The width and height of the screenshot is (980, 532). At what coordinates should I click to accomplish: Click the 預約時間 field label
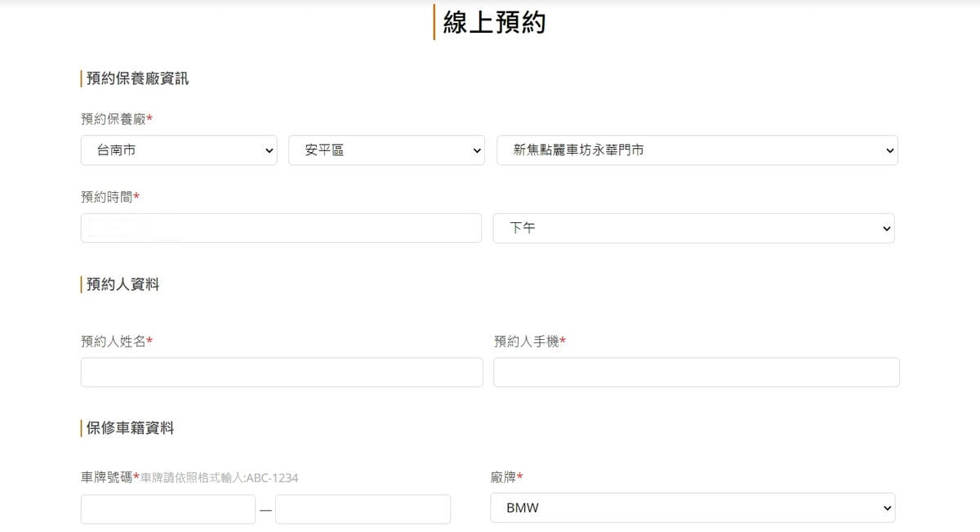tap(107, 197)
